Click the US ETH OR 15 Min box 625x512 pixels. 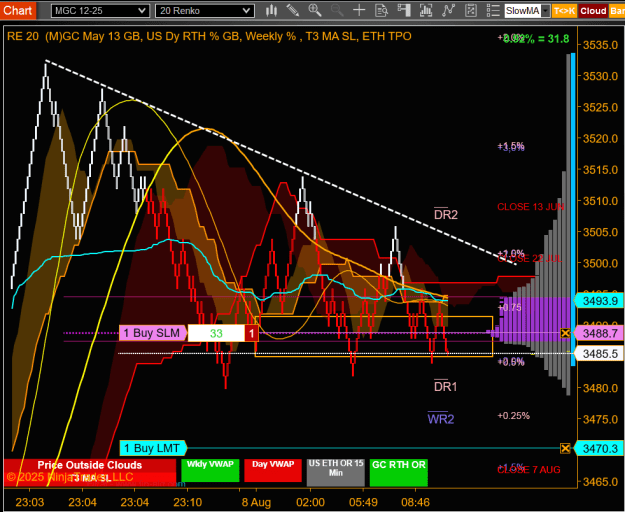click(x=336, y=473)
